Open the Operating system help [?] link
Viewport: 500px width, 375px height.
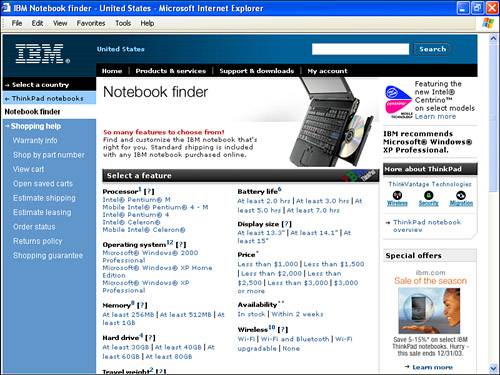[181, 245]
